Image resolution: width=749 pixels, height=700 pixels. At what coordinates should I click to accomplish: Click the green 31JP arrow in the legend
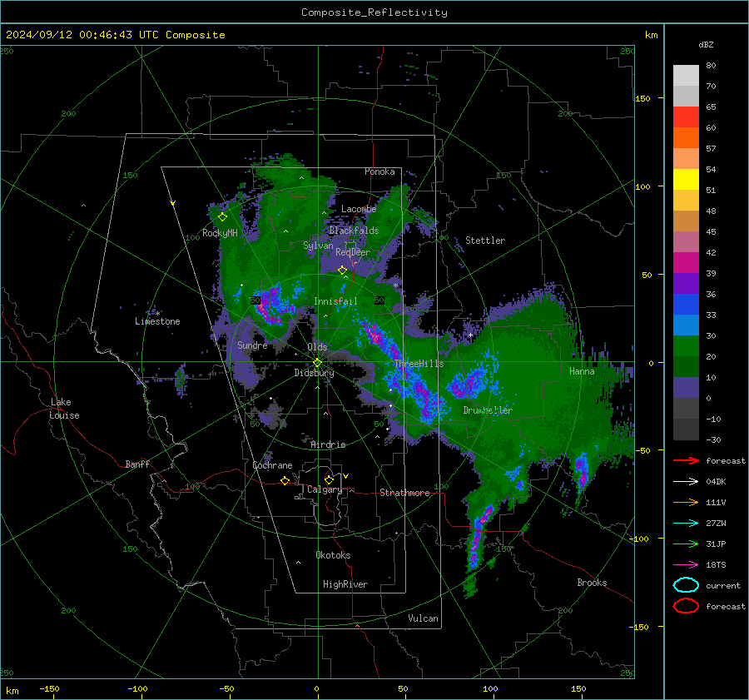pos(686,544)
